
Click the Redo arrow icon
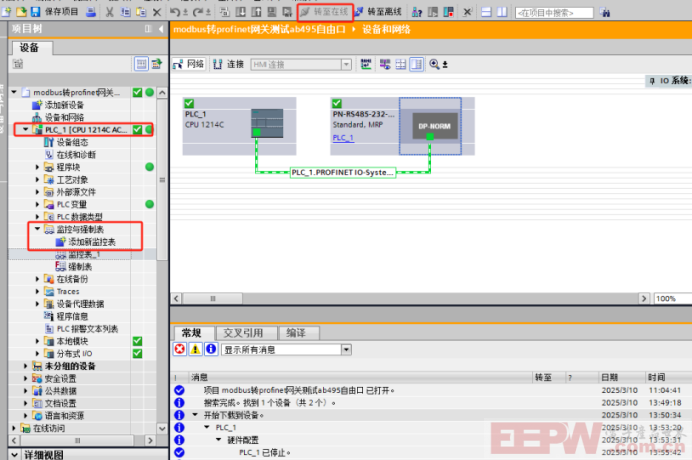[197, 12]
